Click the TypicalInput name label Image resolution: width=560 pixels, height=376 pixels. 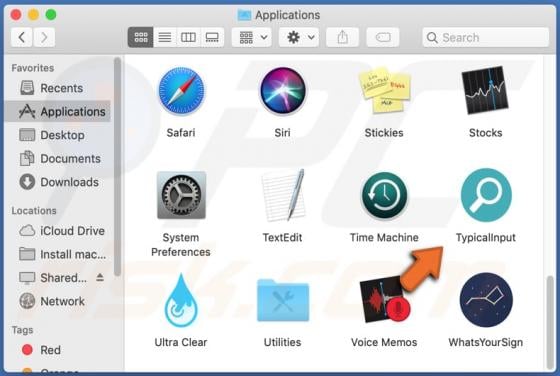(x=486, y=237)
